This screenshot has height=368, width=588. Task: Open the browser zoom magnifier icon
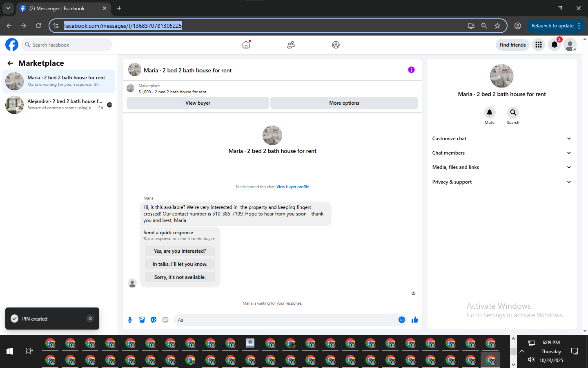[x=484, y=26]
